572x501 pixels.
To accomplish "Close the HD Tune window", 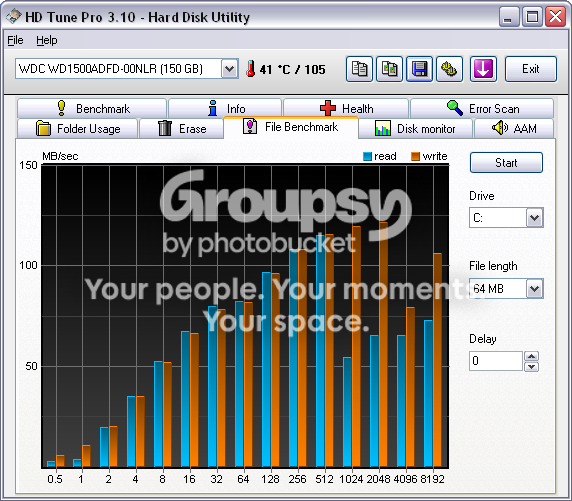I will tap(555, 16).
